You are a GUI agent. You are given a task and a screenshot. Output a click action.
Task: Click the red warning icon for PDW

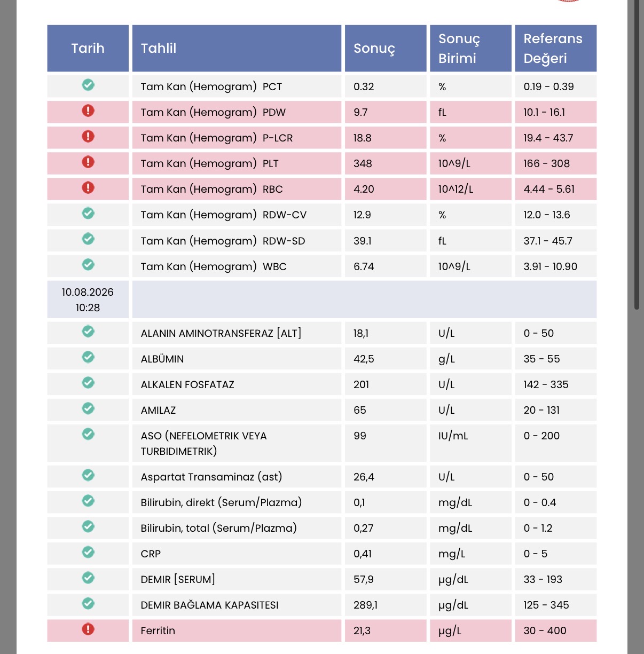coord(88,111)
